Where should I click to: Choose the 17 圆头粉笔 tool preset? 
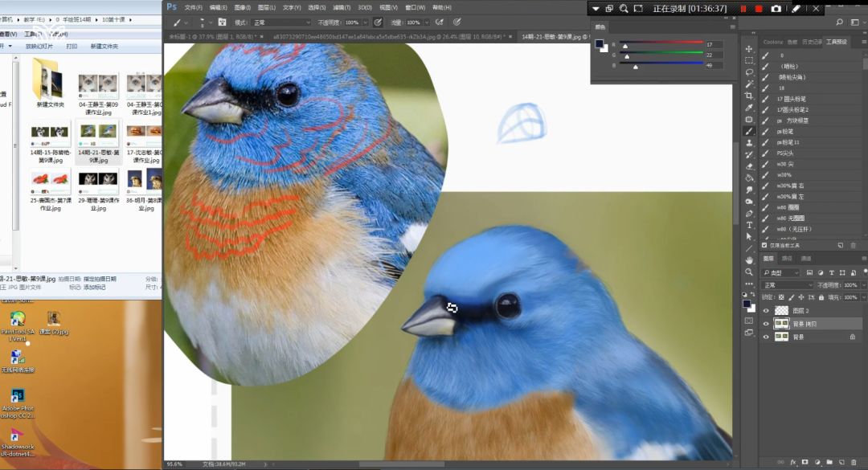pos(792,99)
